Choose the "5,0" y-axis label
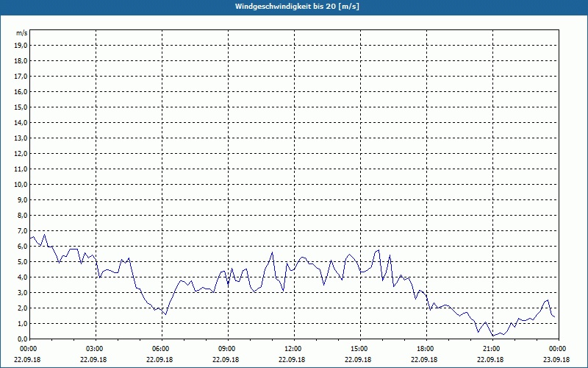The height and width of the screenshot is (368, 588). coord(22,262)
